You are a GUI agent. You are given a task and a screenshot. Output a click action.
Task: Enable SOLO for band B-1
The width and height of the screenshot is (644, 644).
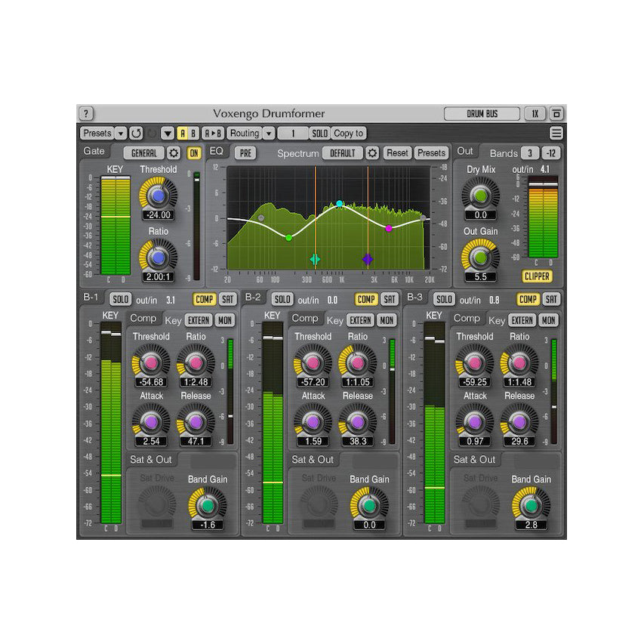pos(120,299)
